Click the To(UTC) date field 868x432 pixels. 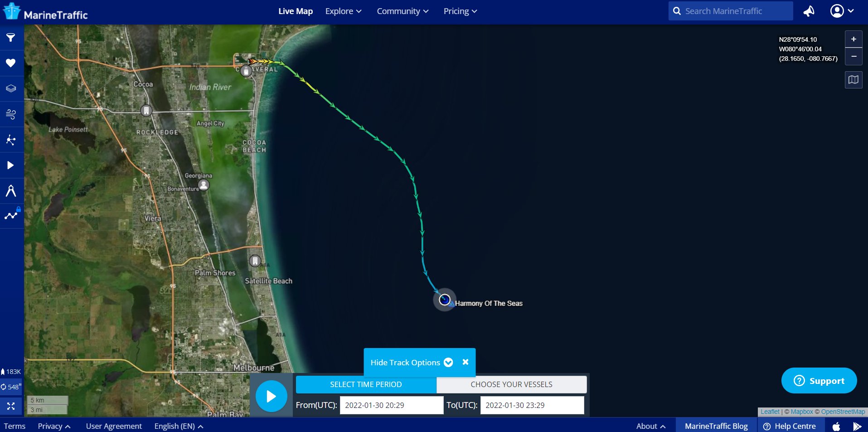[532, 405]
